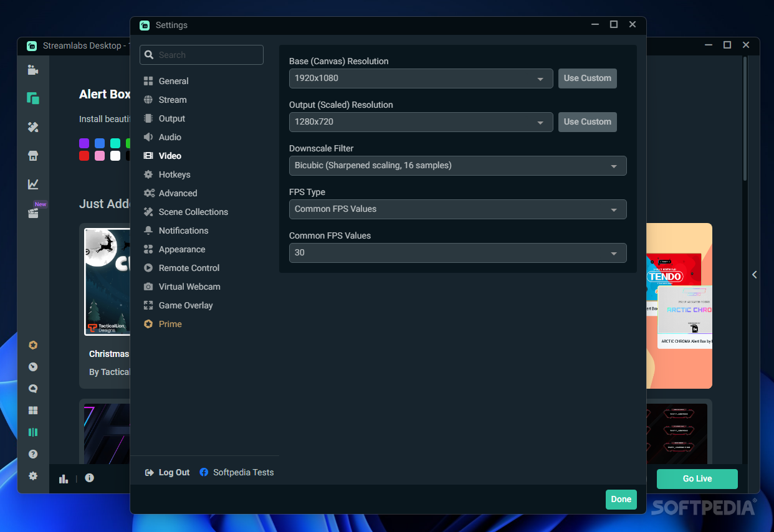
Task: Open the Downscale Filter dropdown
Action: click(458, 166)
